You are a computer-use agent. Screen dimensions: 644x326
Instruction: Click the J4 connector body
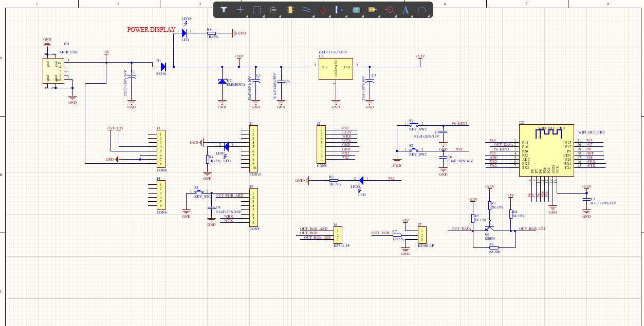coord(161,195)
